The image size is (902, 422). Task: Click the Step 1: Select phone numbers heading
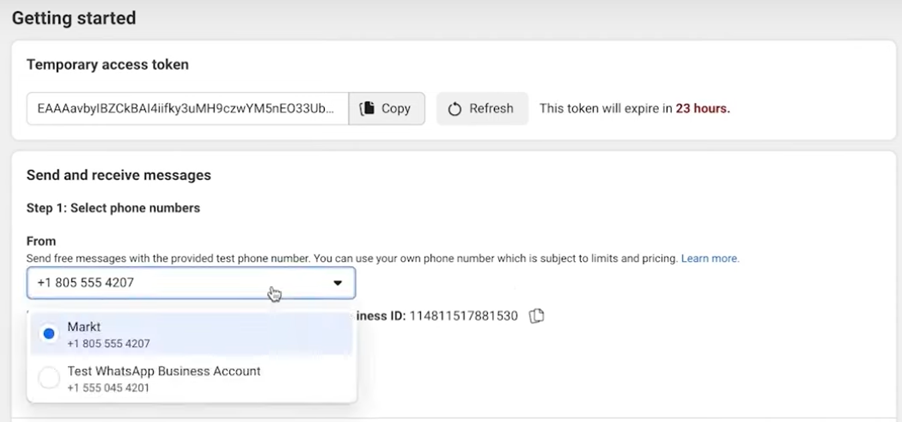pos(113,208)
